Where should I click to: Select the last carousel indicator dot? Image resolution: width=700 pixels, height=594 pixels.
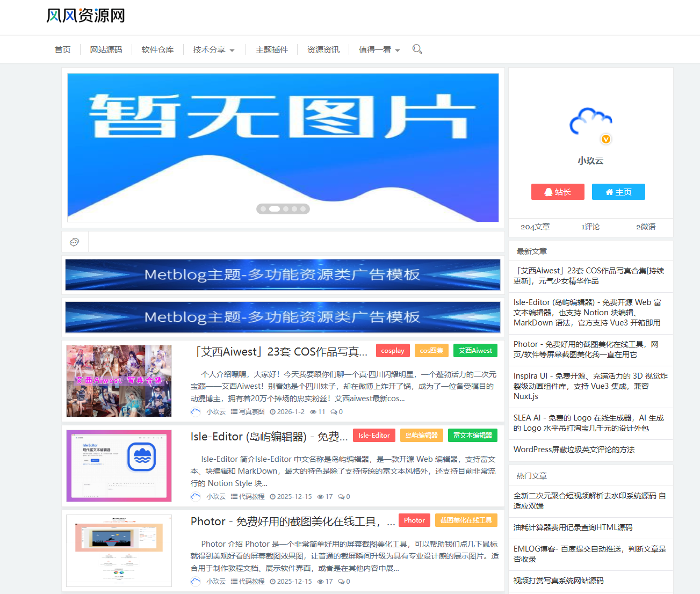(304, 209)
